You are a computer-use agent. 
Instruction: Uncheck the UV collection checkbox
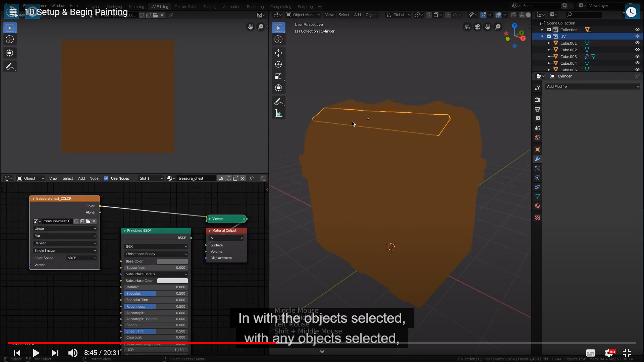click(549, 36)
